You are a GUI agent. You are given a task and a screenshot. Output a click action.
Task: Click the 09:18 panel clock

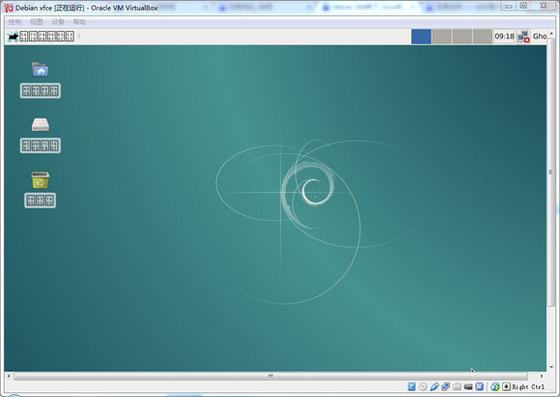tap(504, 36)
